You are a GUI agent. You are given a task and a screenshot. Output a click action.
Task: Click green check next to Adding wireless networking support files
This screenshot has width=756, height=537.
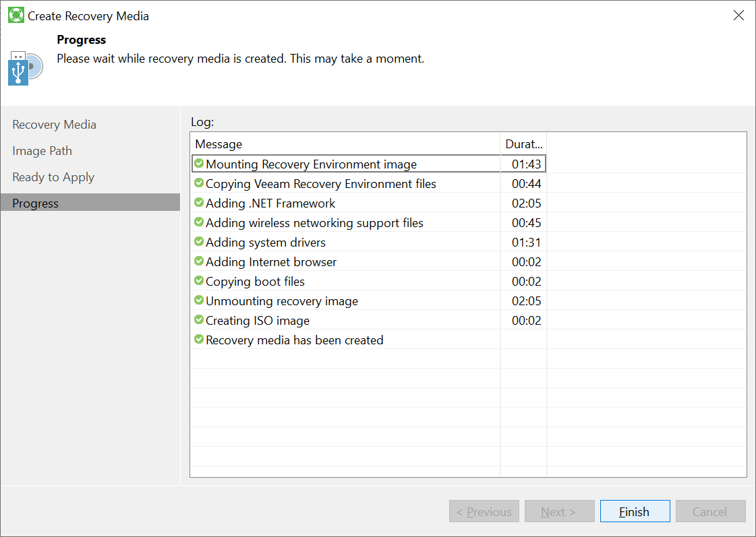[x=199, y=222]
